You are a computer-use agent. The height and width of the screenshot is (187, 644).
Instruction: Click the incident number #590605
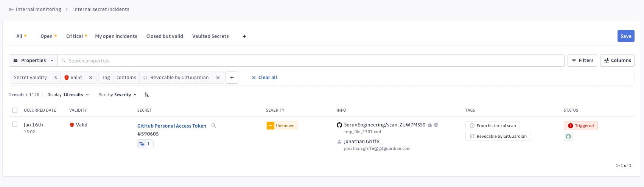tap(148, 134)
